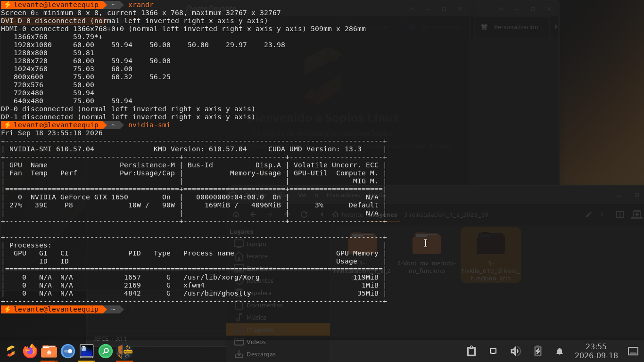Click the DP-1 disconnected line
This screenshot has width=644, height=362.
coord(128,117)
